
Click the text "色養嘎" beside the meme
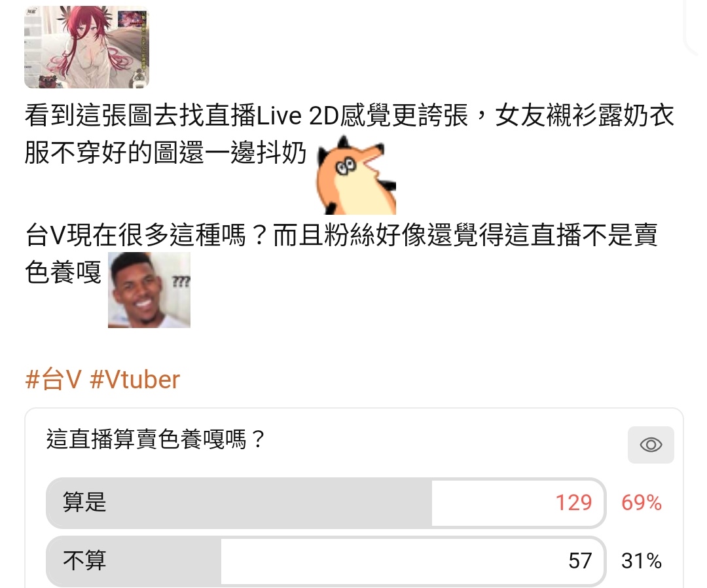(63, 272)
